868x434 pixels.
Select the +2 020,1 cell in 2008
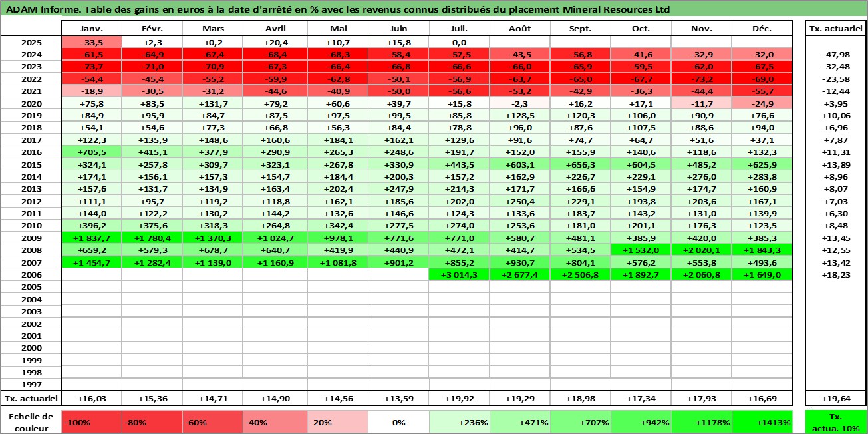[x=702, y=250]
